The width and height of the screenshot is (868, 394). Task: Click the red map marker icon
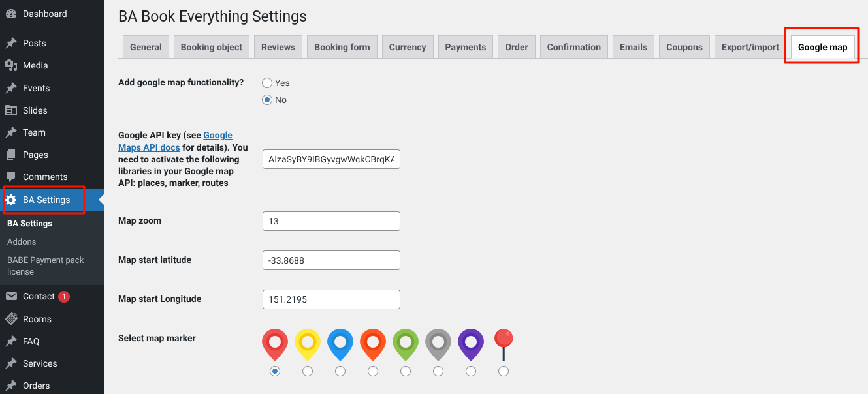[275, 344]
